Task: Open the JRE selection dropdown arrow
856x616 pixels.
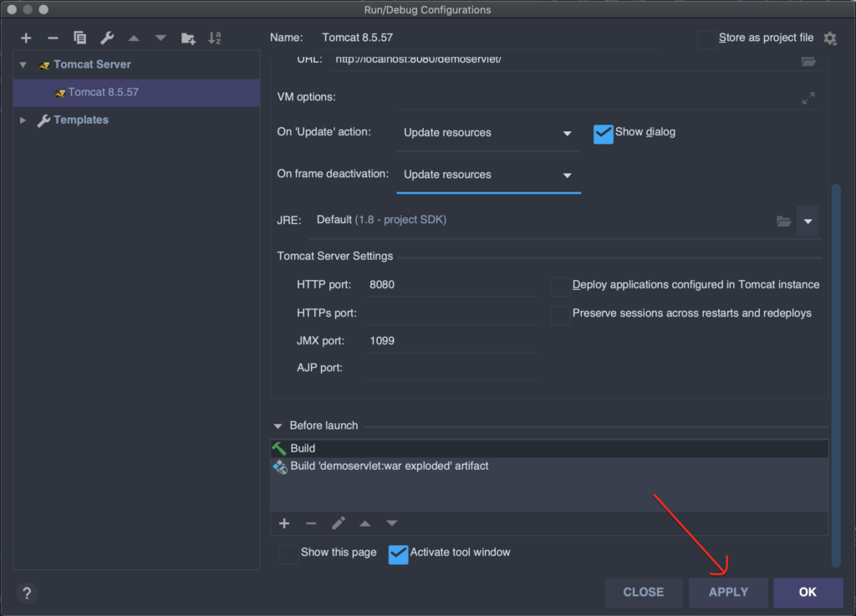Action: (808, 221)
